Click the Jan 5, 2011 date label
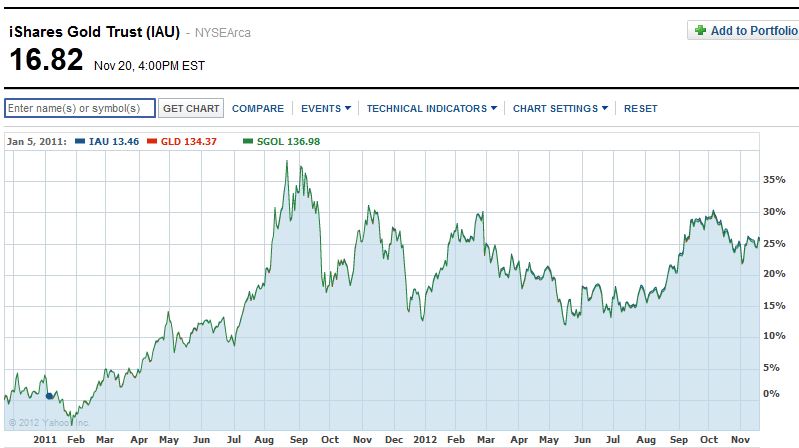This screenshot has width=799, height=448. coord(37,142)
